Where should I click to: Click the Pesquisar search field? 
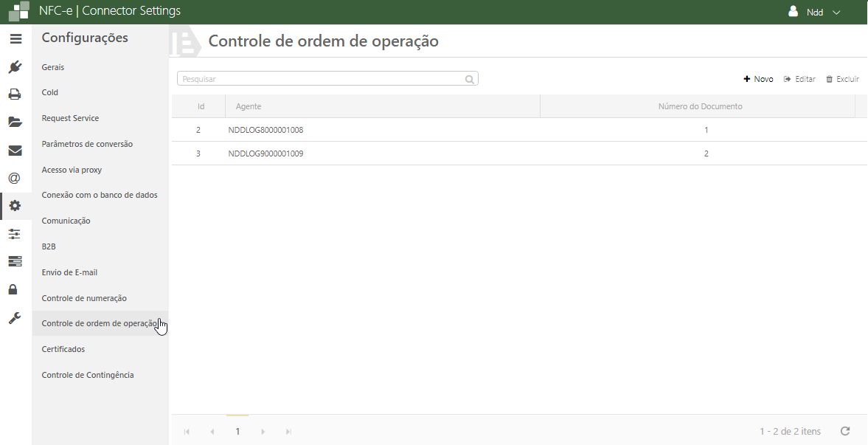pos(322,79)
